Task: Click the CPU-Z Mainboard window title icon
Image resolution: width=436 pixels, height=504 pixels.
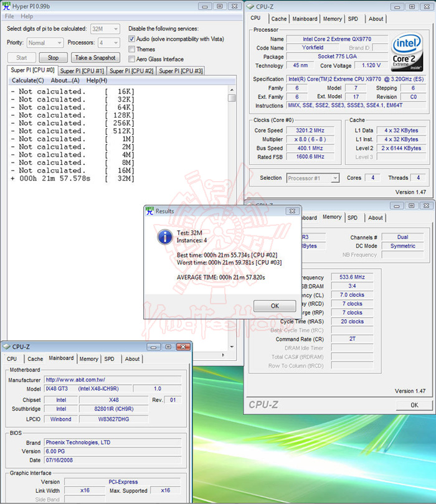Action: click(x=6, y=347)
